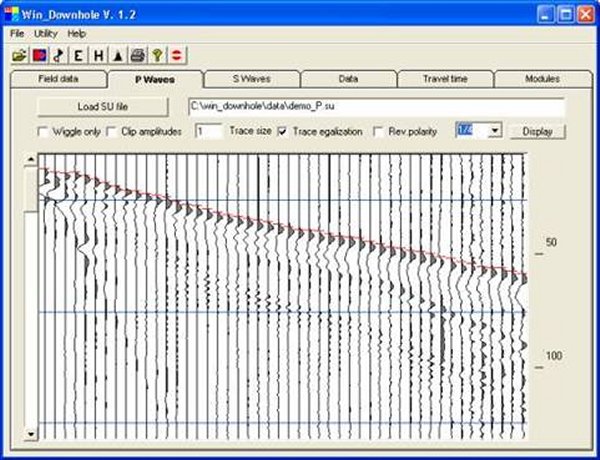Click the red and blue toolbar icon
600x460 pixels.
(39, 54)
